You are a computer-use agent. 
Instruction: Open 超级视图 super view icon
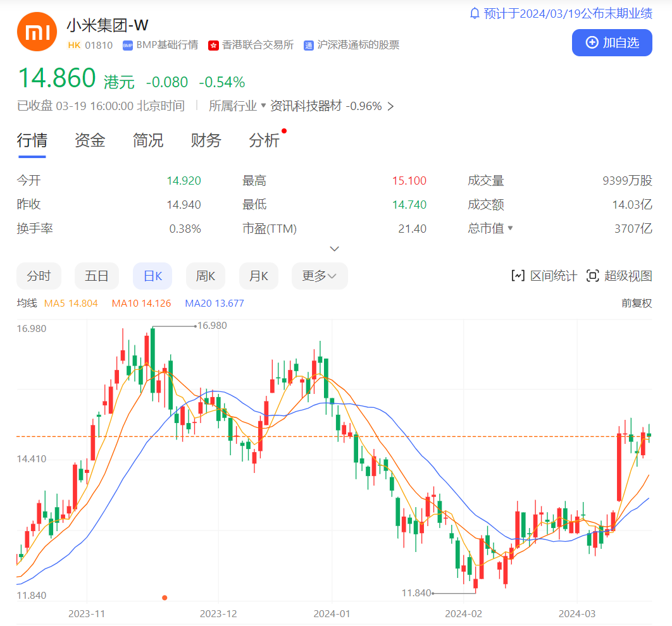coord(592,276)
